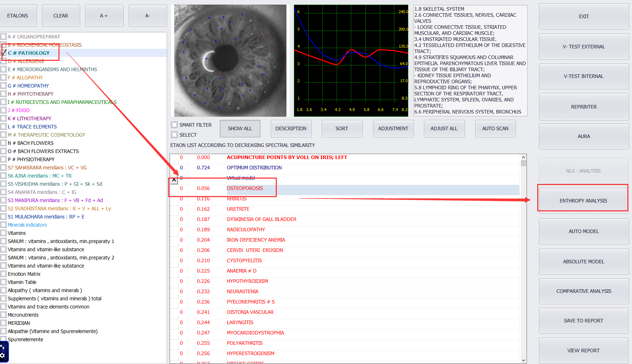Open the REPRINTER function
The image size is (632, 364).
(584, 107)
